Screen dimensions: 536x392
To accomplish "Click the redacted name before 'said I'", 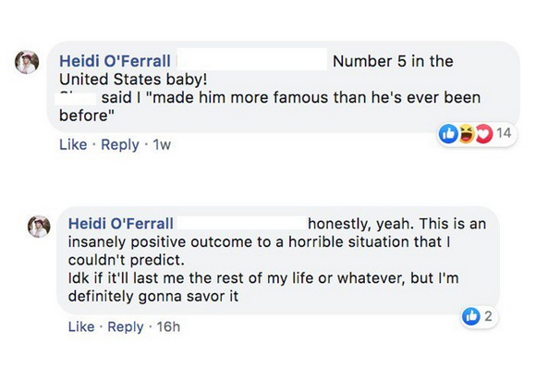I will (76, 98).
